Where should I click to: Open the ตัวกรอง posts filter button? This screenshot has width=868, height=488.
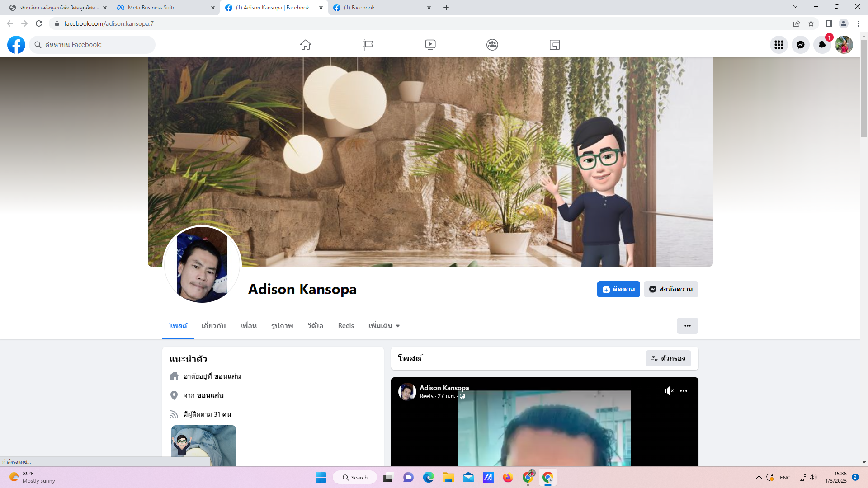coord(668,358)
